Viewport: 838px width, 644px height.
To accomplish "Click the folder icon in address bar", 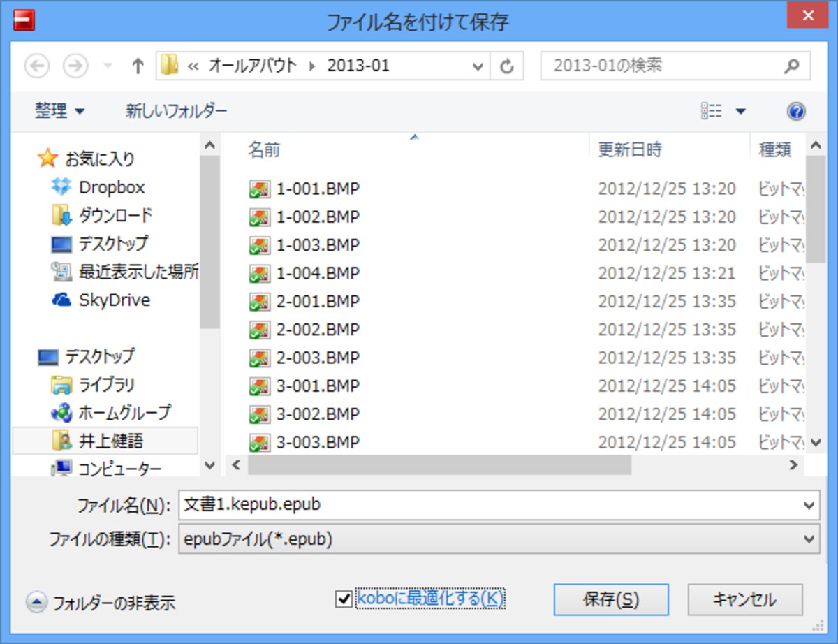I will pyautogui.click(x=170, y=66).
